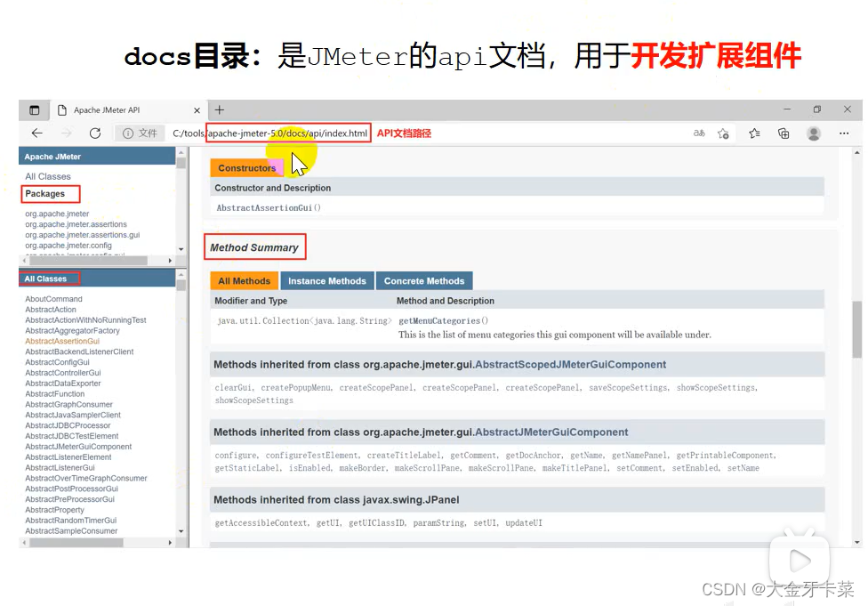Click the user profile avatar
This screenshot has height=606, width=868.
814,133
